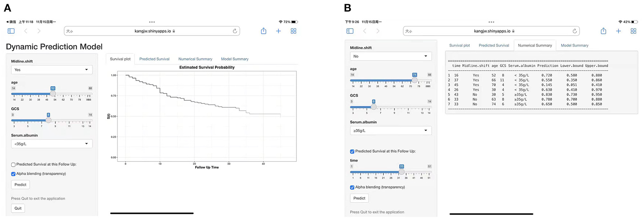Open the Predicted Survival tab in panel A

[x=154, y=59]
